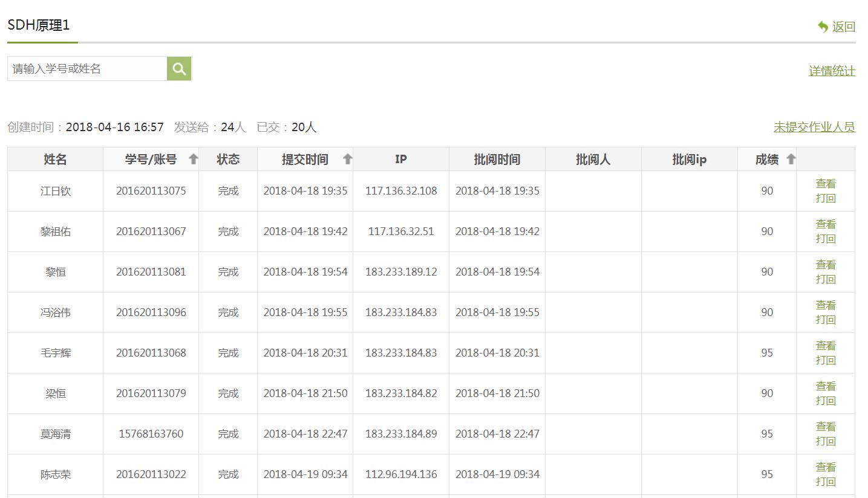Click 陈志荣's 提交时间 2018-04-19 09:34
Image resolution: width=868 pixels, height=498 pixels.
coord(305,474)
